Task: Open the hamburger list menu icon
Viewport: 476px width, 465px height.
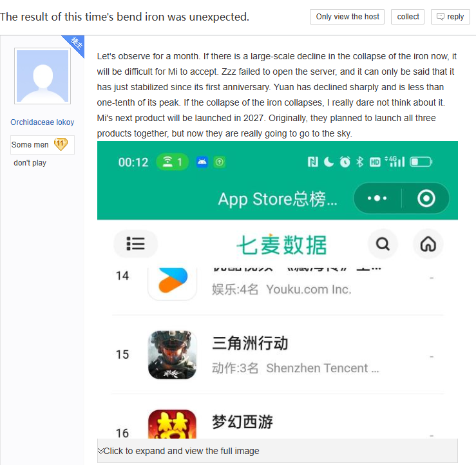Action: [x=135, y=243]
